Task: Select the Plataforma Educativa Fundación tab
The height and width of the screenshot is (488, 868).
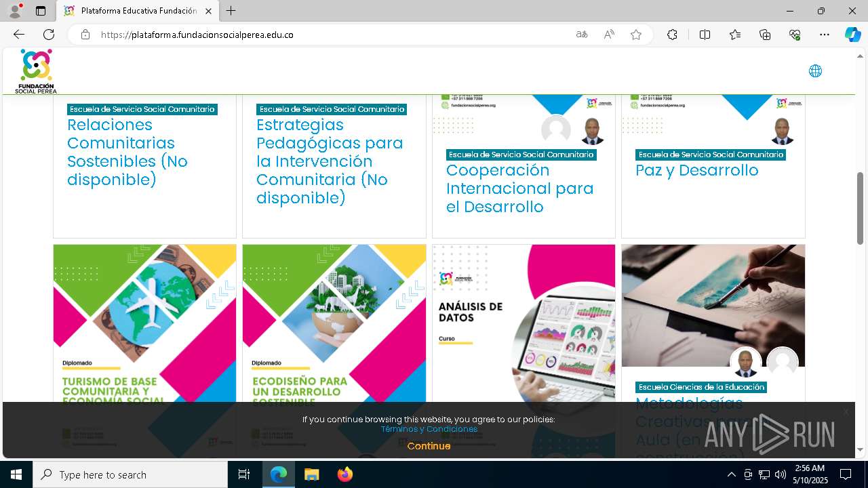Action: 138,11
